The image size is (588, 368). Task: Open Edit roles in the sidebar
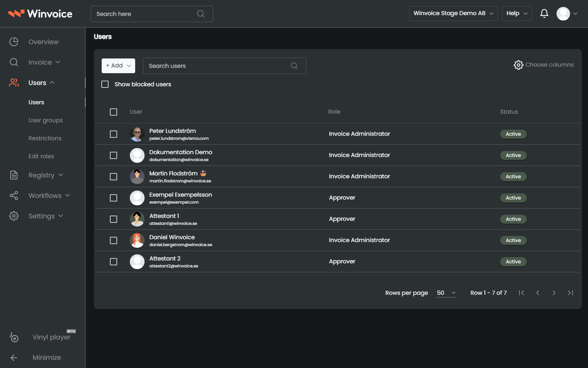(41, 156)
